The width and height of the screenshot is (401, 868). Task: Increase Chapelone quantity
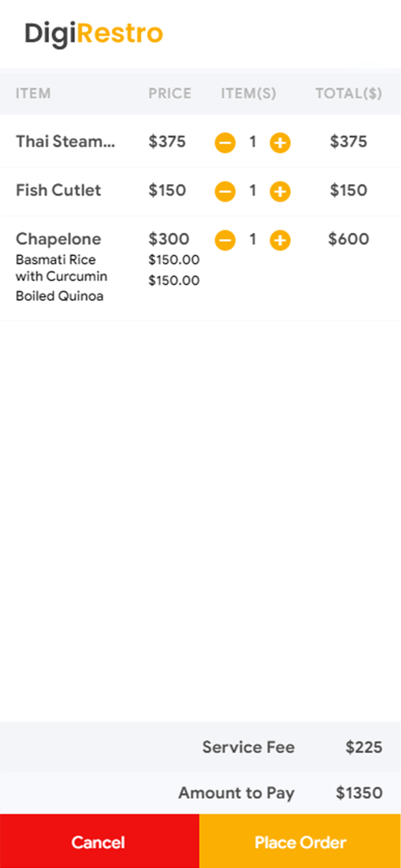[280, 240]
